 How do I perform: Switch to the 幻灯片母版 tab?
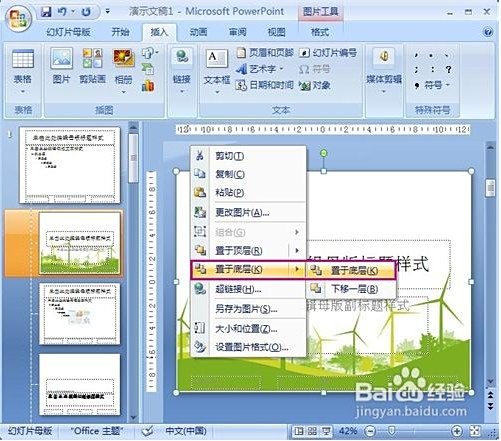point(68,32)
